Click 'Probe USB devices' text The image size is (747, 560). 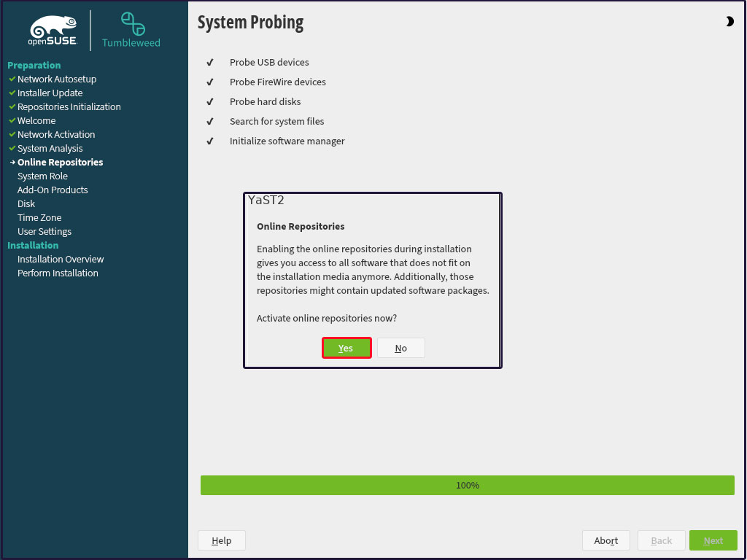point(269,63)
